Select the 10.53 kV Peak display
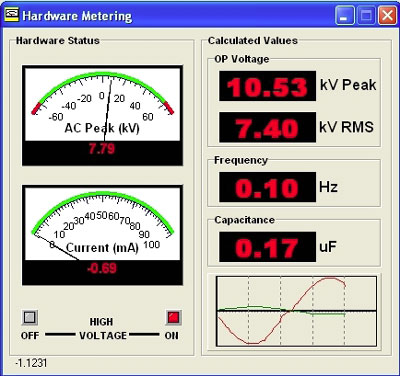The image size is (400, 376). tap(267, 86)
